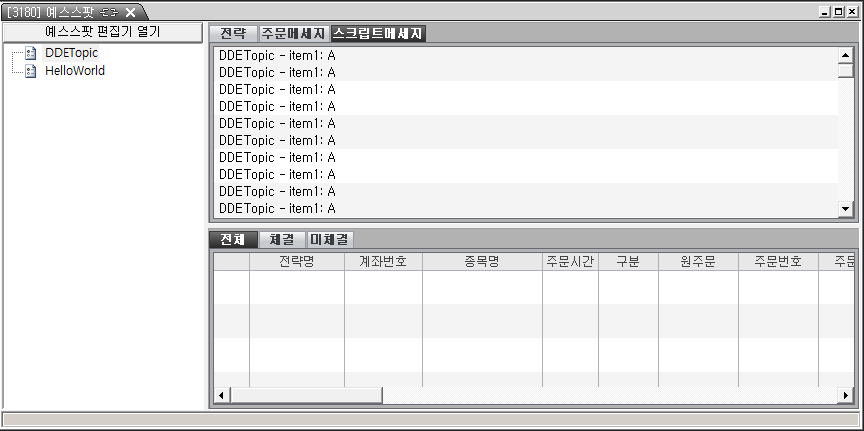
Task: Open the 예스스팟 편집기 열기 button
Action: coord(103,32)
